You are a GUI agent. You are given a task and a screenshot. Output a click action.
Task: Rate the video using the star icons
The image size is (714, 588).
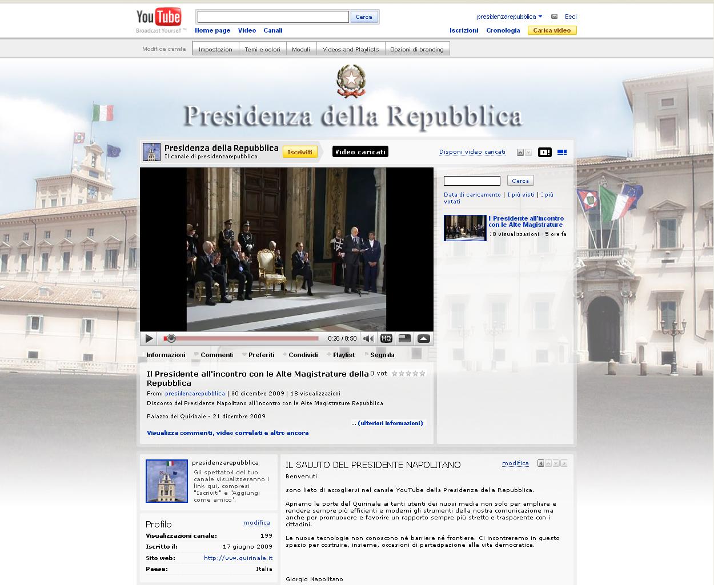tap(408, 374)
